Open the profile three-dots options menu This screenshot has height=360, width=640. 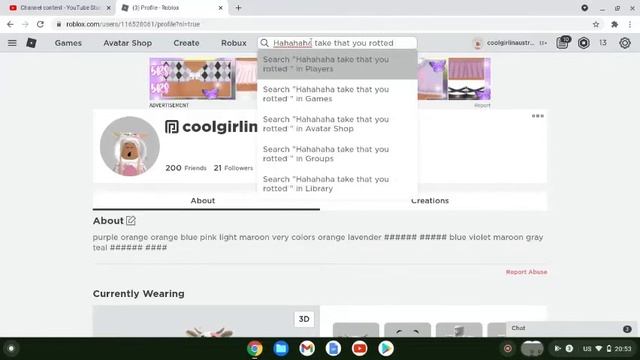pos(538,116)
